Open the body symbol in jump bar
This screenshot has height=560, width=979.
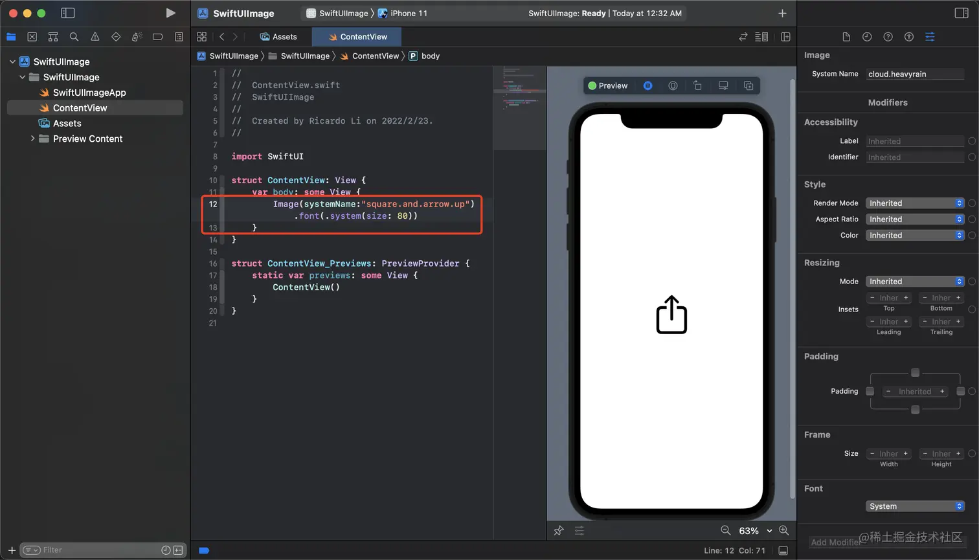click(x=424, y=56)
